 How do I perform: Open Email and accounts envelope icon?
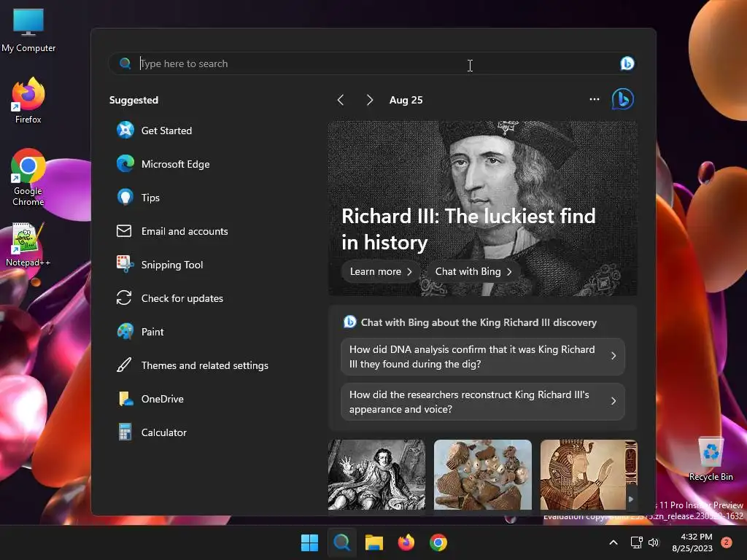point(124,231)
